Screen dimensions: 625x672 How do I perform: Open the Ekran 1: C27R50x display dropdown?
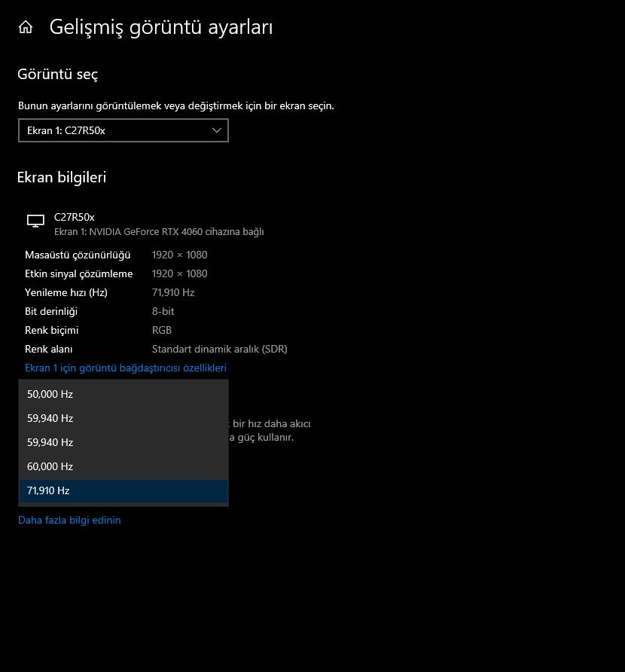[x=123, y=130]
